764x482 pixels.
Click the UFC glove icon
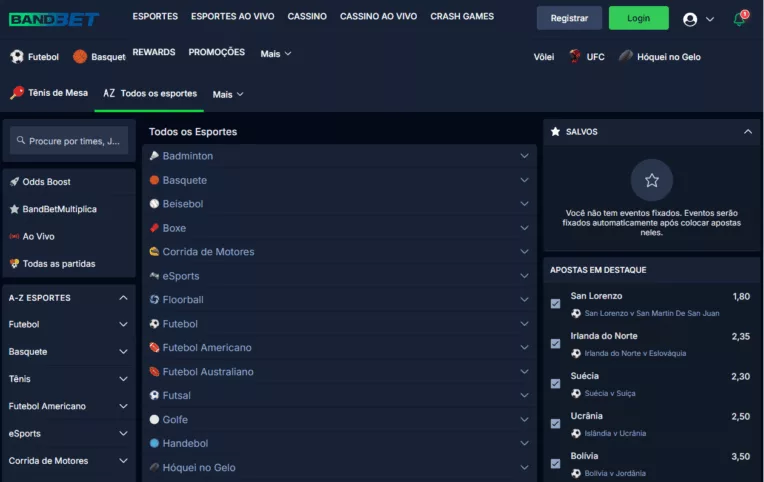coord(575,57)
